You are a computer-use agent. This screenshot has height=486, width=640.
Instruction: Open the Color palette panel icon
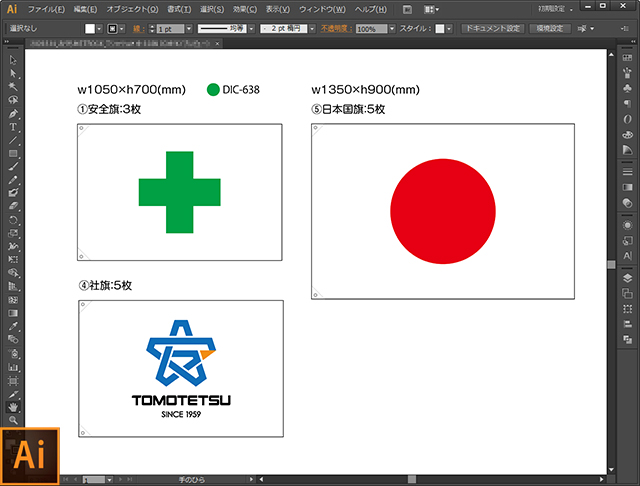coord(627,134)
